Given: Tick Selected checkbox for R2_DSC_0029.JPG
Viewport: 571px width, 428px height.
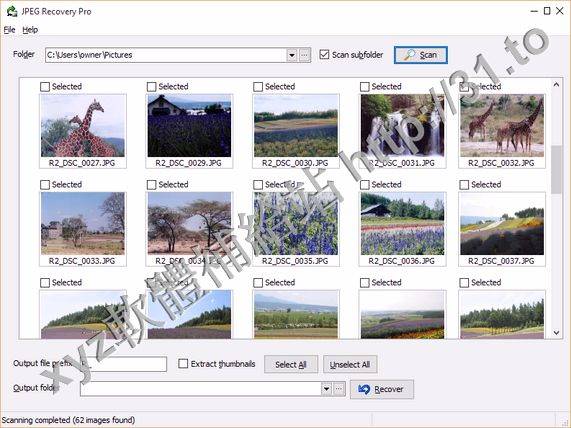Looking at the screenshot, I should click(x=151, y=87).
